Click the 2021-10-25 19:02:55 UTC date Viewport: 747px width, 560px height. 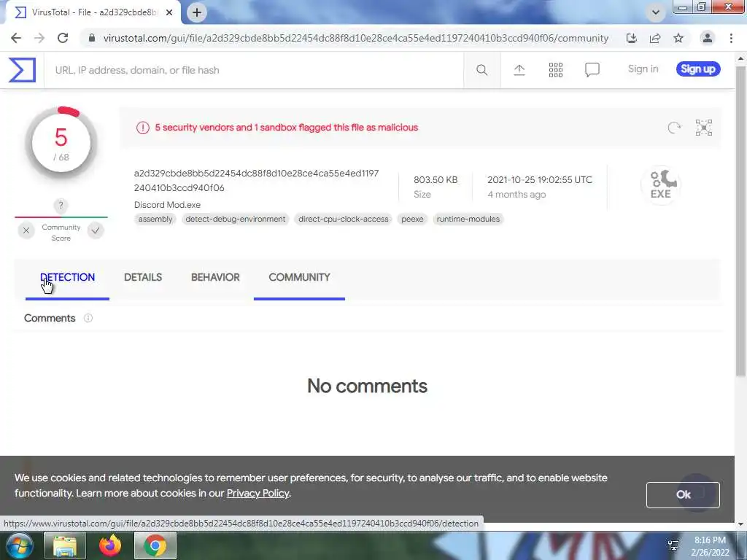540,180
